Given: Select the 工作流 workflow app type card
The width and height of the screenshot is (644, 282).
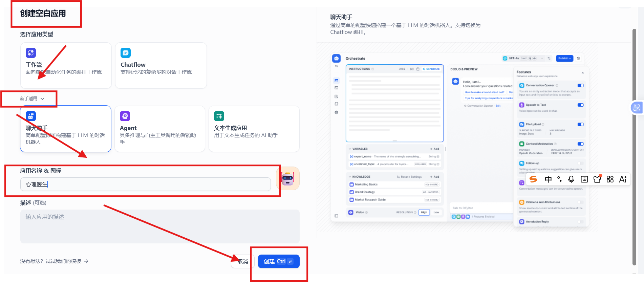Looking at the screenshot, I should coord(66,65).
